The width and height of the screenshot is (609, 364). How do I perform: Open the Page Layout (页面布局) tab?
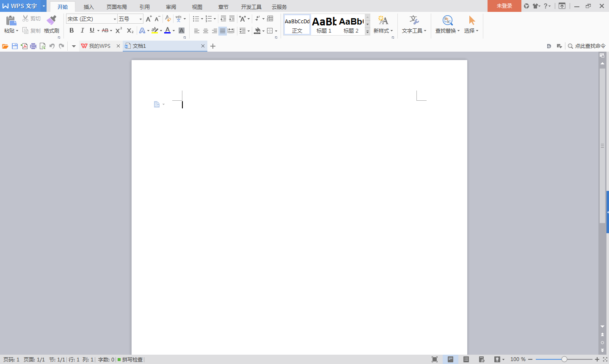[117, 7]
